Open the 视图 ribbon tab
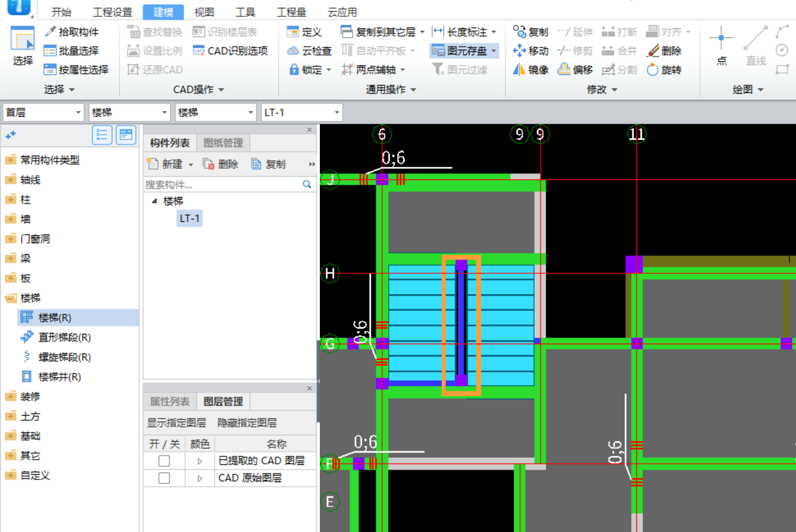 pyautogui.click(x=204, y=12)
